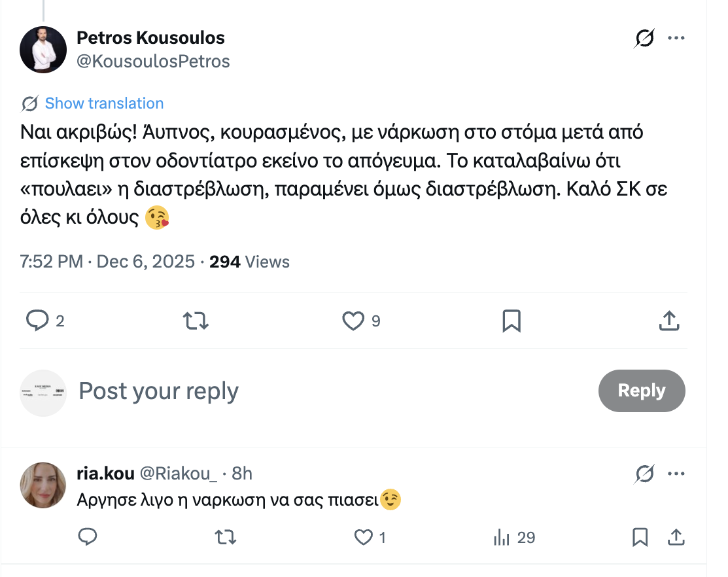Like Petros Kousoulos's tweet
The height and width of the screenshot is (577, 728).
coord(353,321)
